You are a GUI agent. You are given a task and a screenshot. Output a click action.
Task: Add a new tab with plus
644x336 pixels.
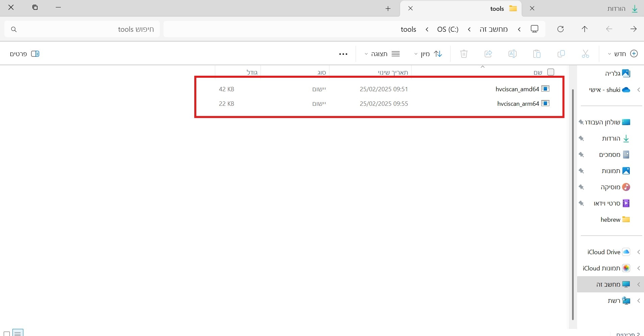click(x=388, y=8)
